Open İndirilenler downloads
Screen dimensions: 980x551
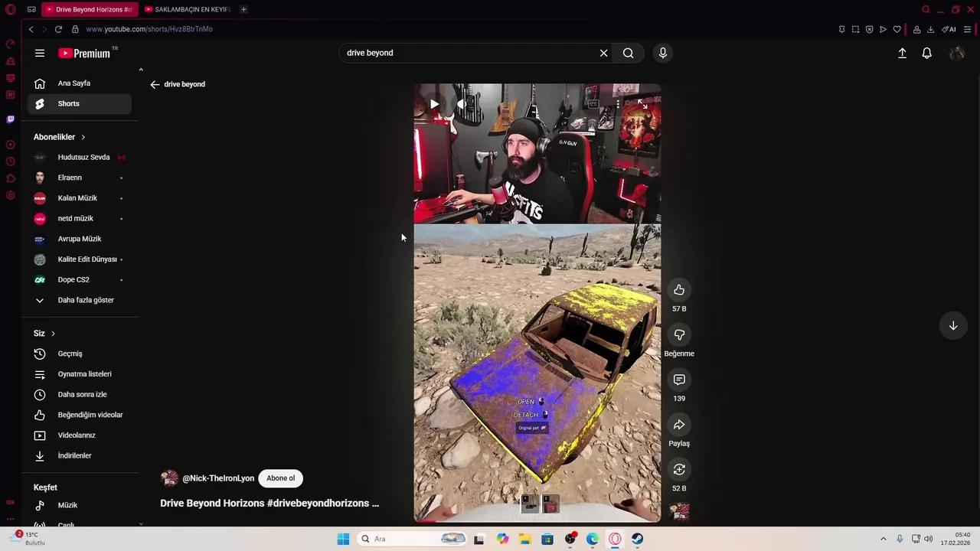click(80, 455)
